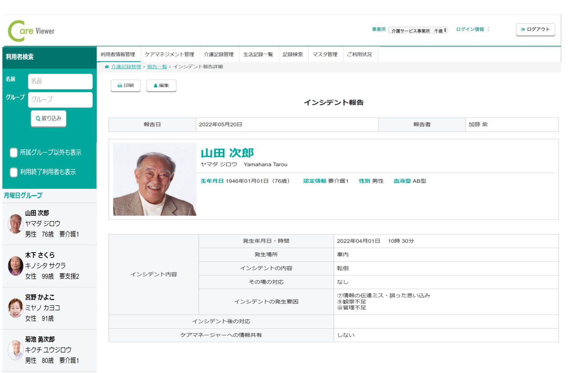Toggle 利用終了利用者も表示 checkbox

pyautogui.click(x=14, y=172)
